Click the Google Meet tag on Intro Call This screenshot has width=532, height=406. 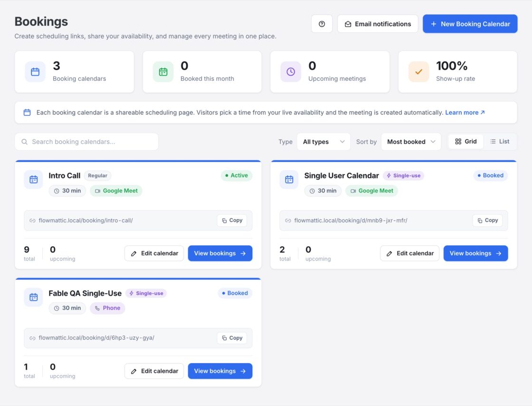pos(116,191)
